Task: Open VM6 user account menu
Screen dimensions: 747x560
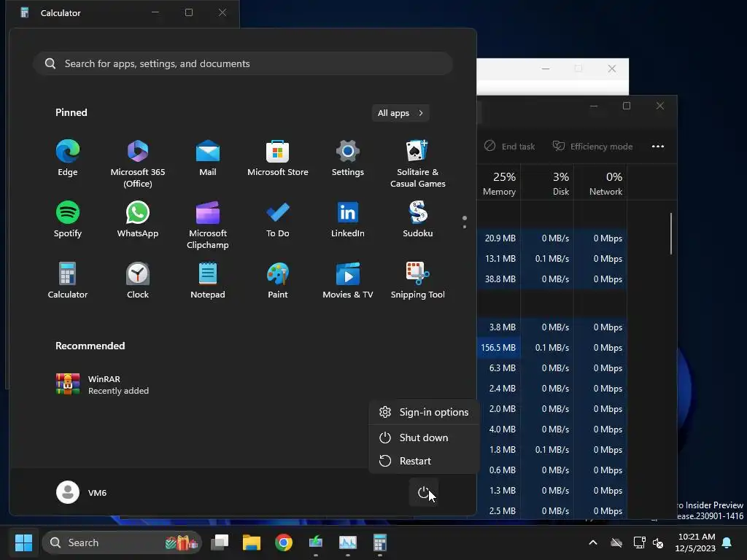Action: coord(82,492)
